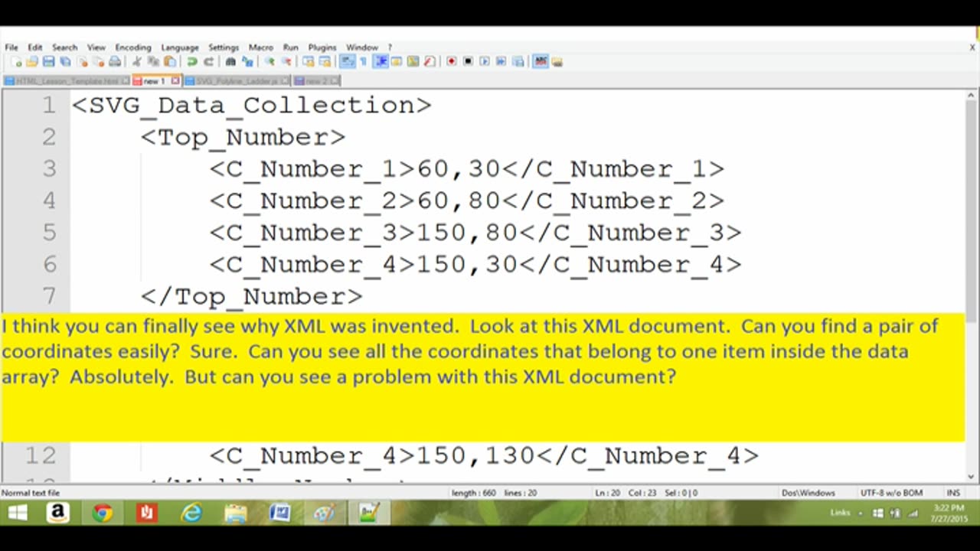Click the Close document toolbar icon
The height and width of the screenshot is (551, 980).
[82, 62]
